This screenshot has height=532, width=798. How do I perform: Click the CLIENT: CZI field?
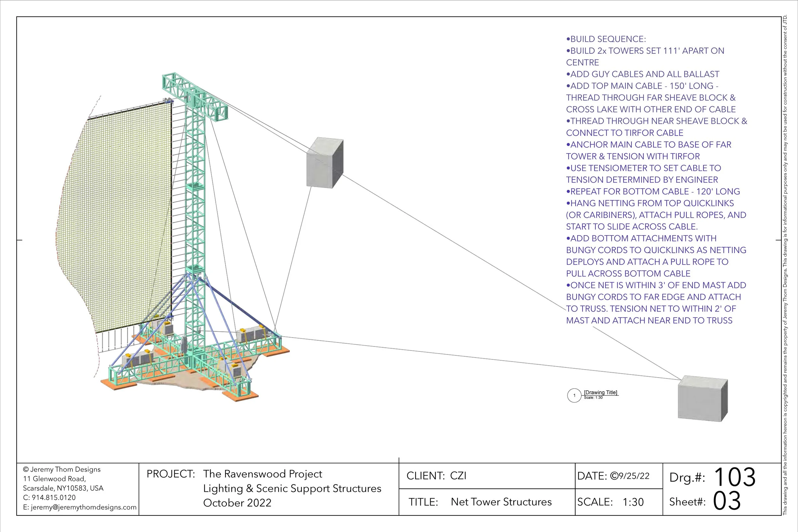tap(436, 476)
